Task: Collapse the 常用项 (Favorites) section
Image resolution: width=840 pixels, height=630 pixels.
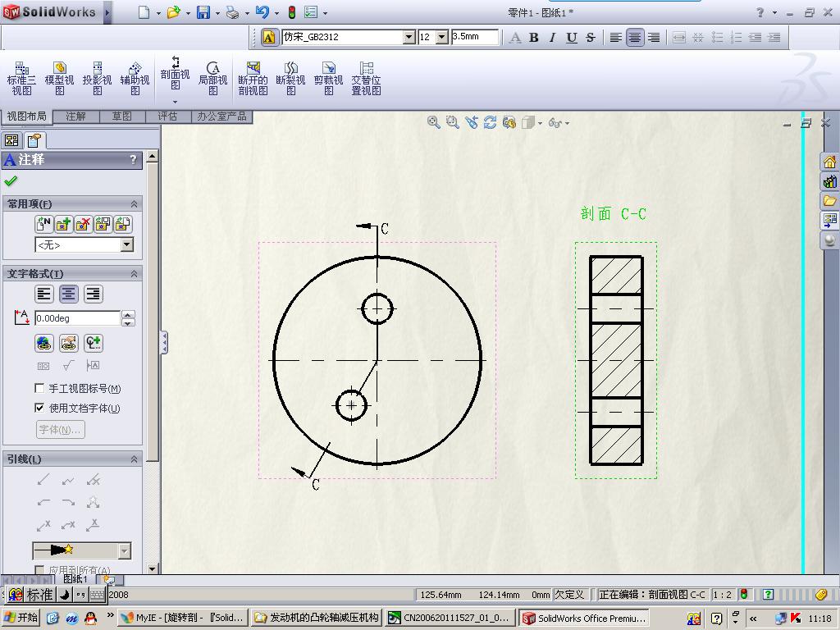Action: [x=134, y=203]
